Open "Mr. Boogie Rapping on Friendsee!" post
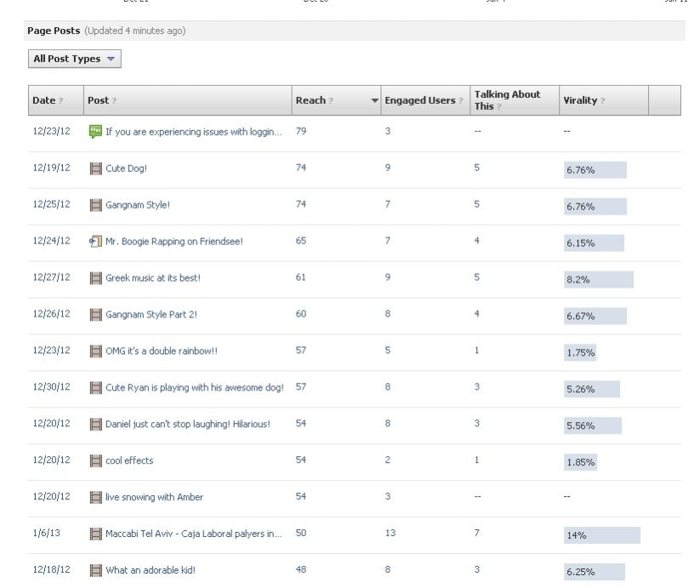The image size is (700, 588). 174,242
